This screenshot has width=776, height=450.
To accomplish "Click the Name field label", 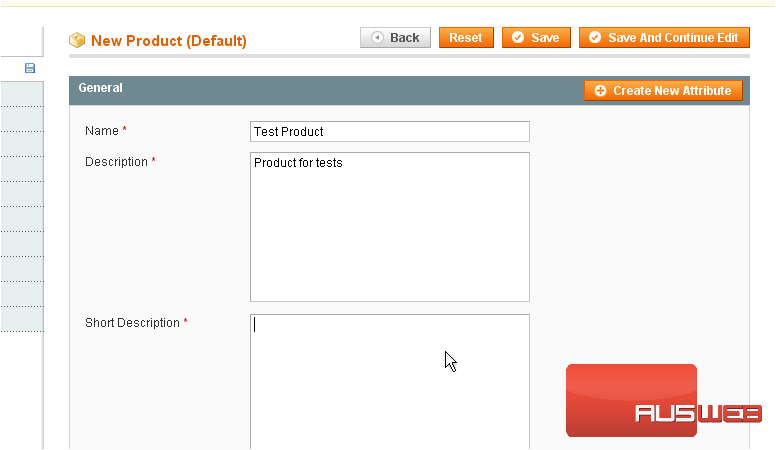I will point(101,131).
